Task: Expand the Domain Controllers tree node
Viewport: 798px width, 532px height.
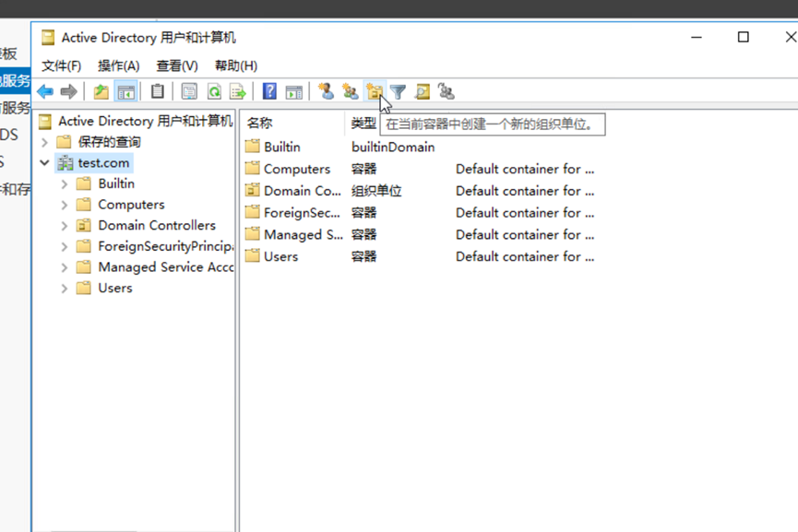Action: tap(65, 225)
